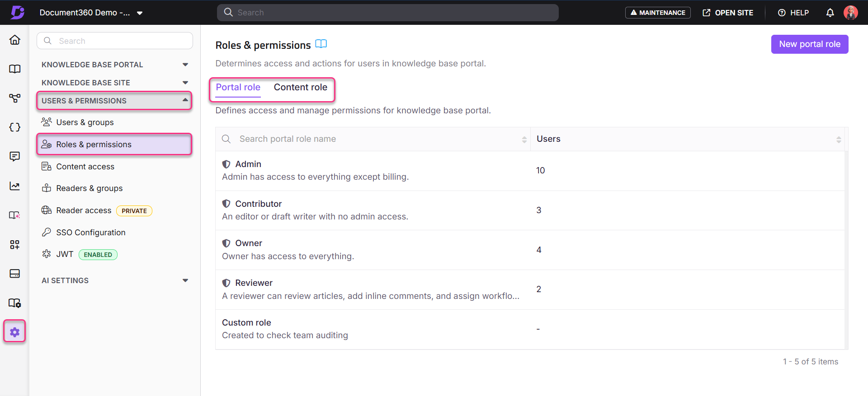The width and height of the screenshot is (868, 396).
Task: Open the Drive storage icon in left rail
Action: tap(15, 274)
